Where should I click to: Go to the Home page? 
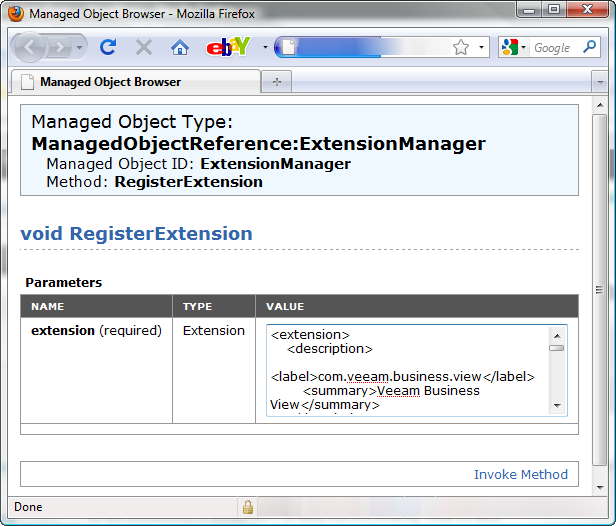tap(179, 47)
